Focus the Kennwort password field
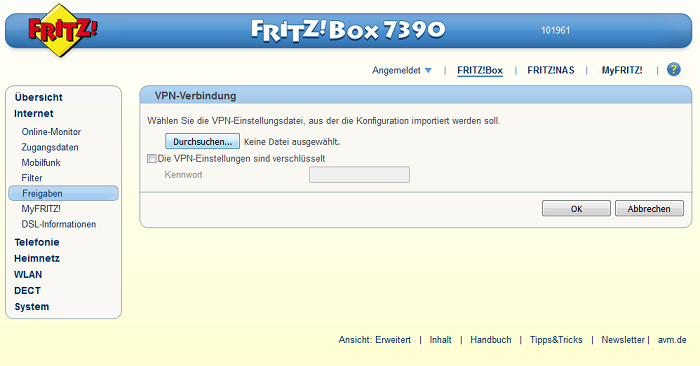700x366 pixels. [x=359, y=175]
